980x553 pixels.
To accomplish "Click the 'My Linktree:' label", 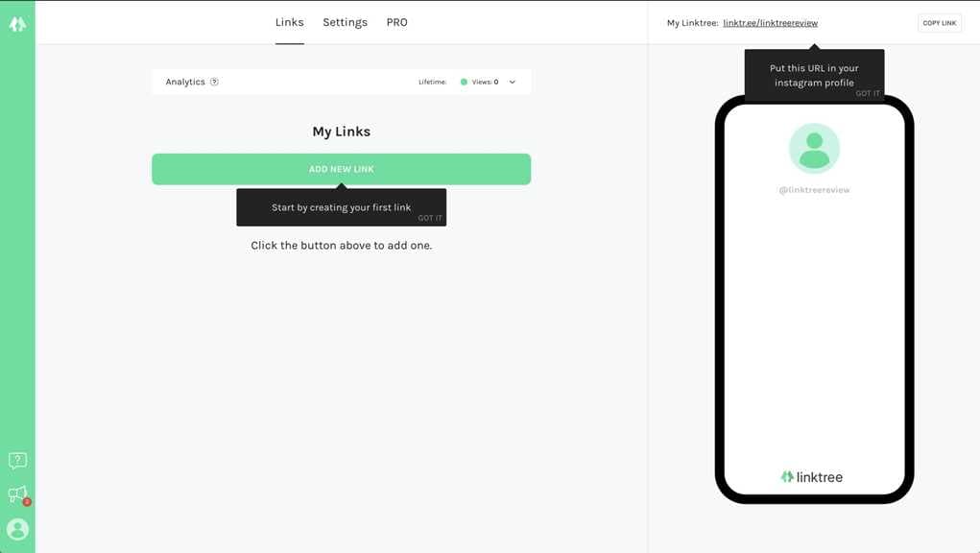I will [x=692, y=23].
